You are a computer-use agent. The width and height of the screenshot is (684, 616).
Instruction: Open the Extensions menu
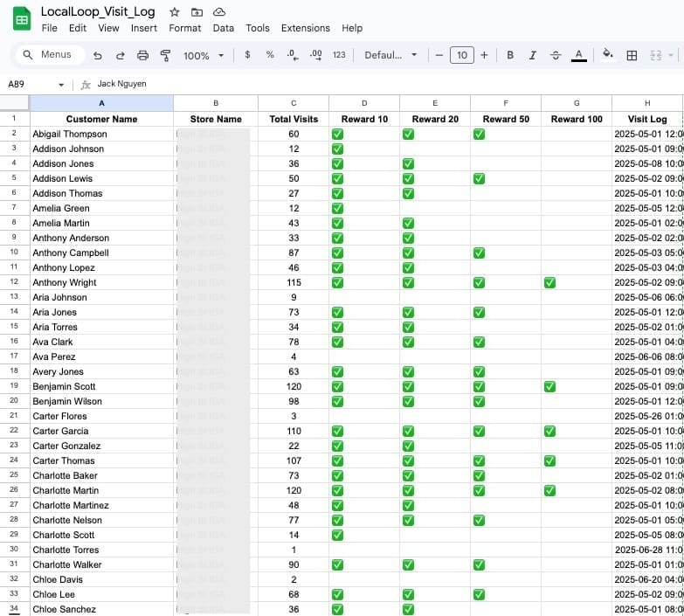[x=306, y=28]
